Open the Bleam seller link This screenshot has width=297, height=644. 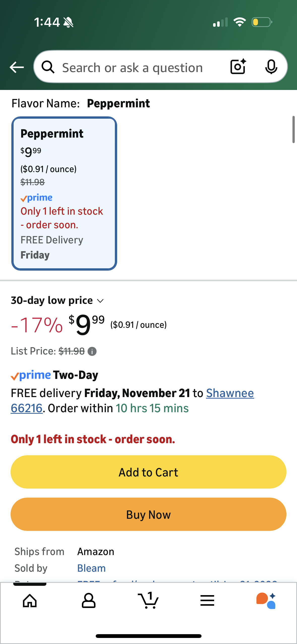point(91,568)
